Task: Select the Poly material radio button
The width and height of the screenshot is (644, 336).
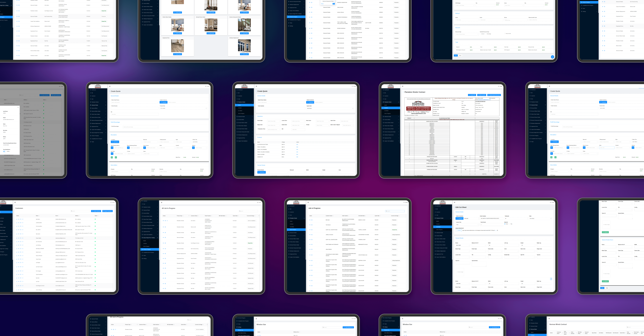Action: (x=509, y=224)
